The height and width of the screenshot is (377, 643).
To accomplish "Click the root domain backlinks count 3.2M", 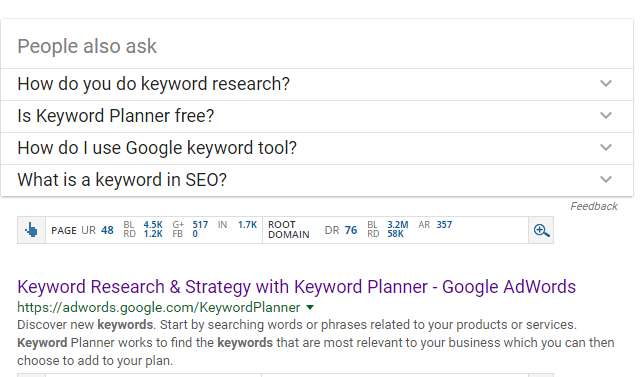I will point(398,225).
